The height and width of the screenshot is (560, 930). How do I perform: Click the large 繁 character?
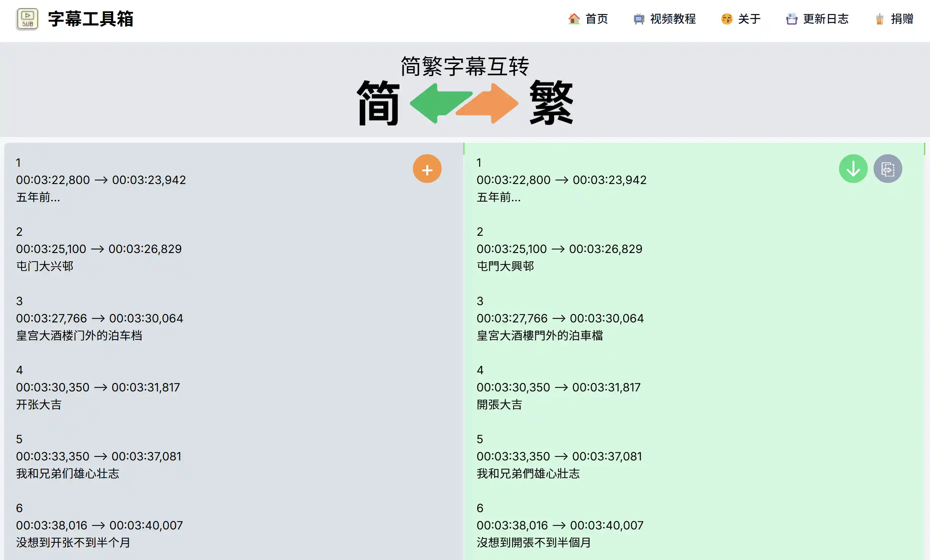(x=551, y=103)
